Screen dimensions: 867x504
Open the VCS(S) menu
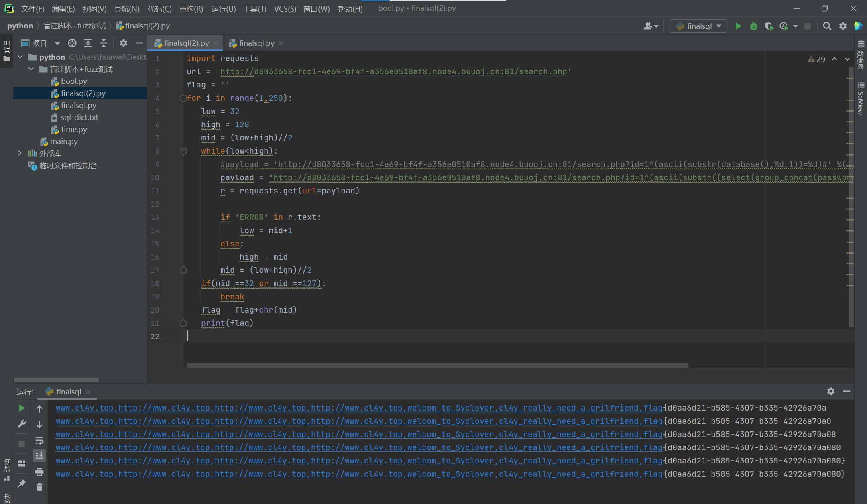point(285,9)
